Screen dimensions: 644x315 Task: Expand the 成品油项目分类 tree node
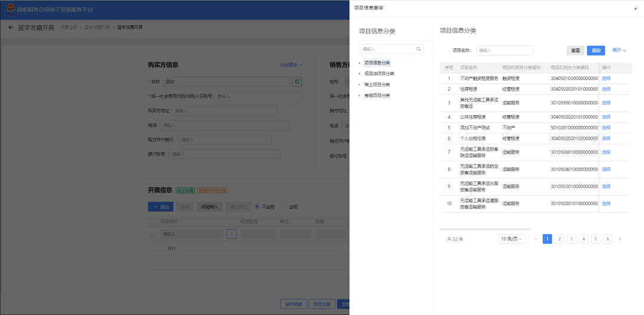point(360,73)
